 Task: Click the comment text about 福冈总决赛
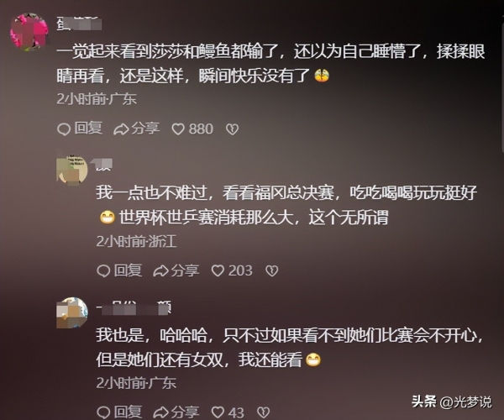286,205
